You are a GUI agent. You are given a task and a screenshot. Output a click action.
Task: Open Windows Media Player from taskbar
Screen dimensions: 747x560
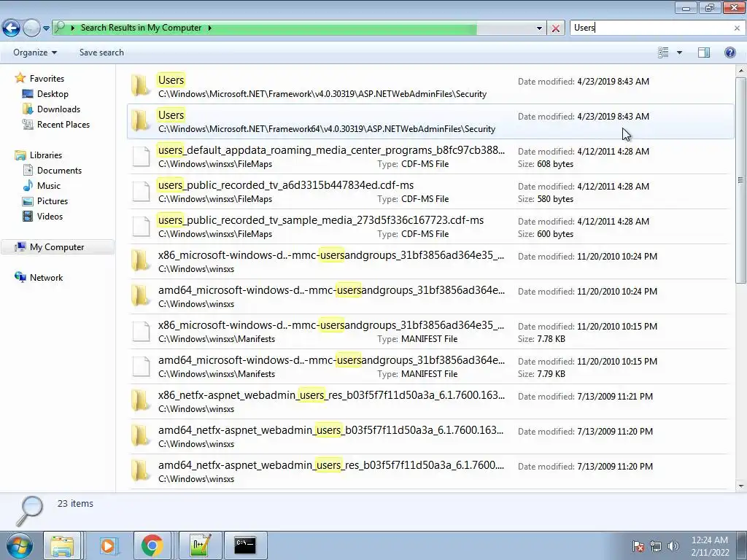(108, 545)
